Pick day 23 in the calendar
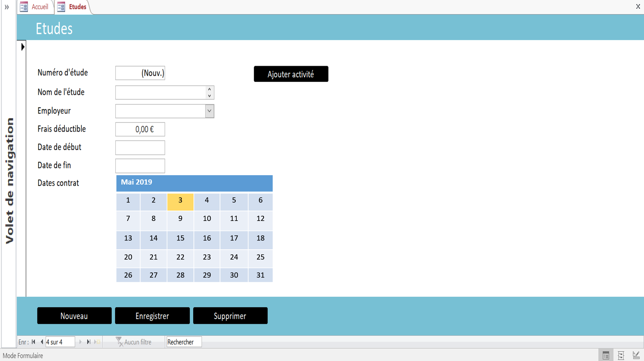 coord(207,259)
